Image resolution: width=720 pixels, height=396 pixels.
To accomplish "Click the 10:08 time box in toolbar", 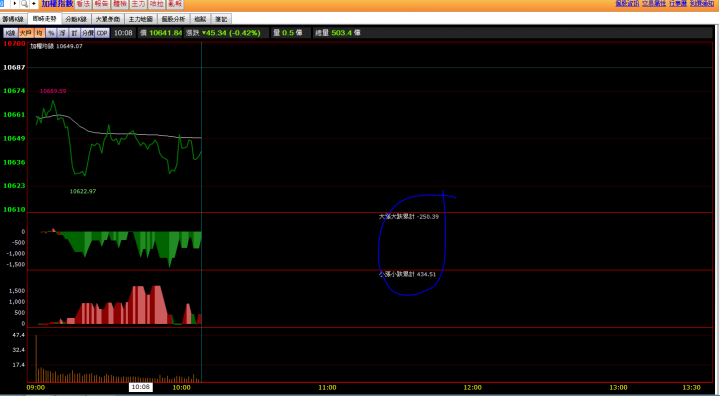I will tap(123, 33).
